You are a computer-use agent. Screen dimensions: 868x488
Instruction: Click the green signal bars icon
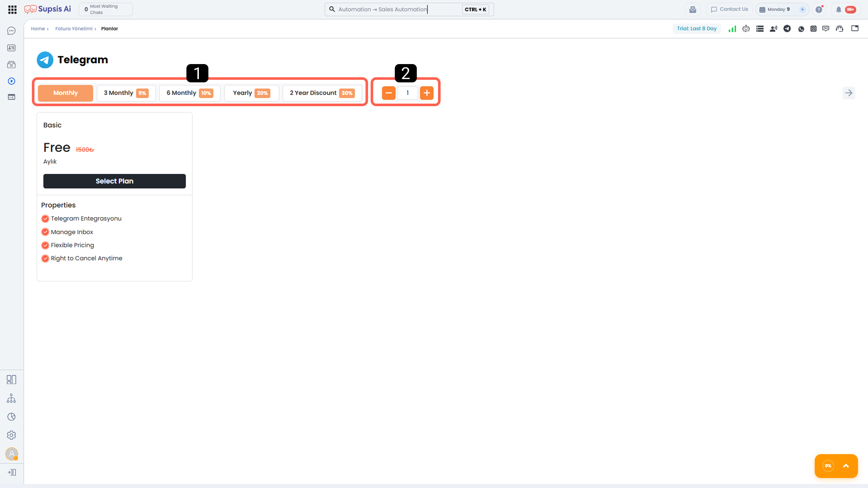click(732, 29)
